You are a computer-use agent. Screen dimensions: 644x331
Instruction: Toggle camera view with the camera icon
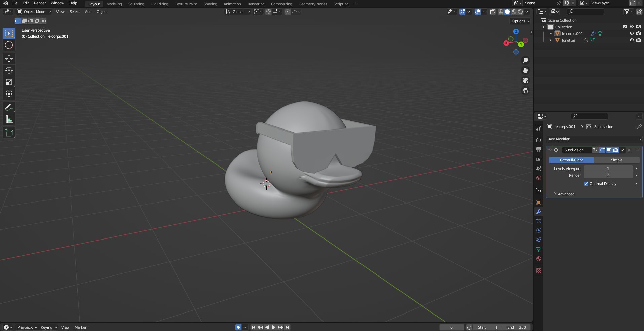(525, 80)
